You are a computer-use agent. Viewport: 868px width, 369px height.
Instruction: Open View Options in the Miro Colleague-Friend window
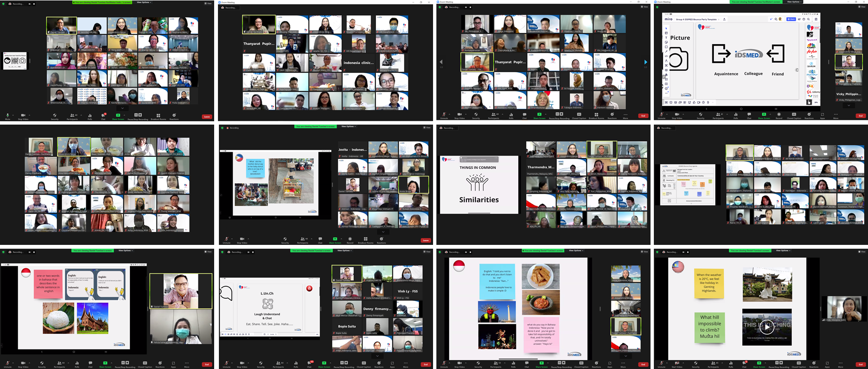point(793,2)
